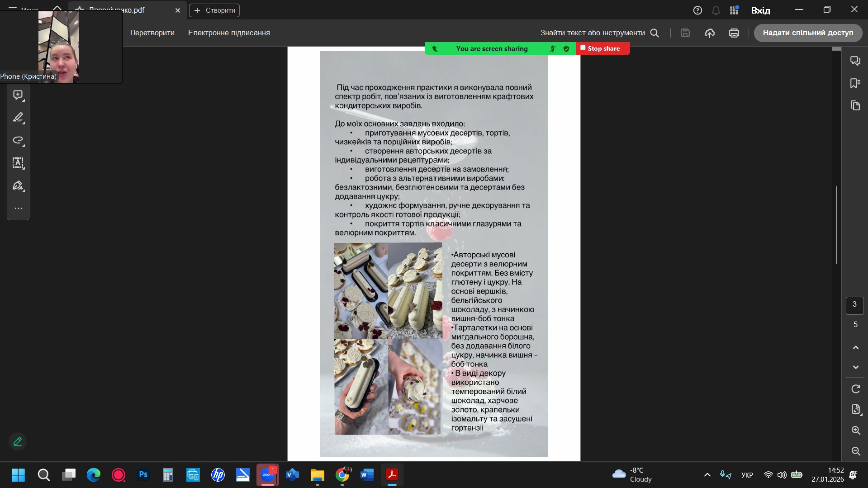Click the print document icon
Viewport: 868px width, 488px height.
point(734,33)
